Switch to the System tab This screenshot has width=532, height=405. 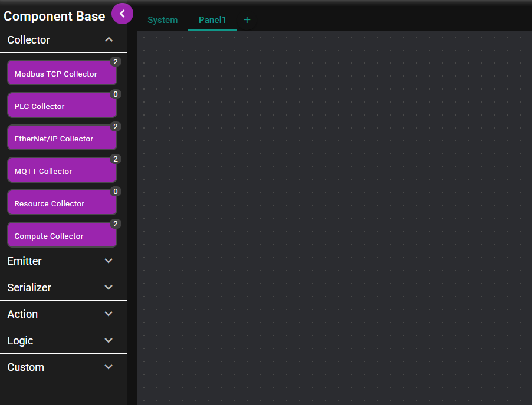(162, 20)
